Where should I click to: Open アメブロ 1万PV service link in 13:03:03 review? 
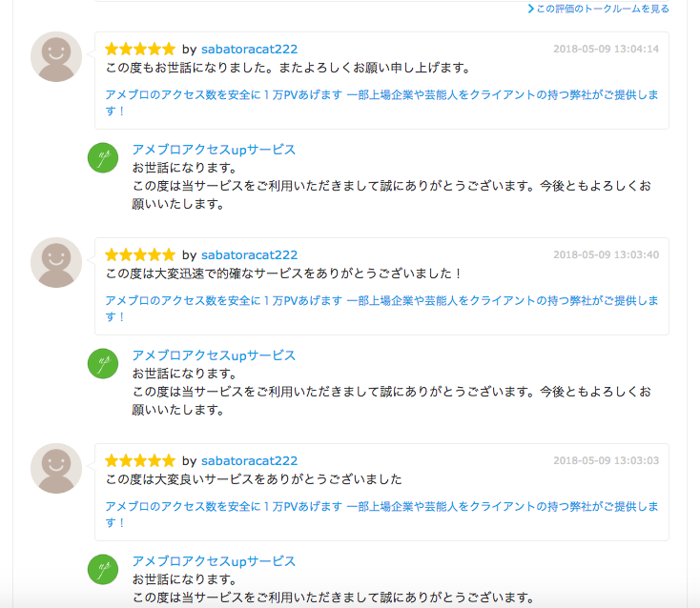pos(381,515)
